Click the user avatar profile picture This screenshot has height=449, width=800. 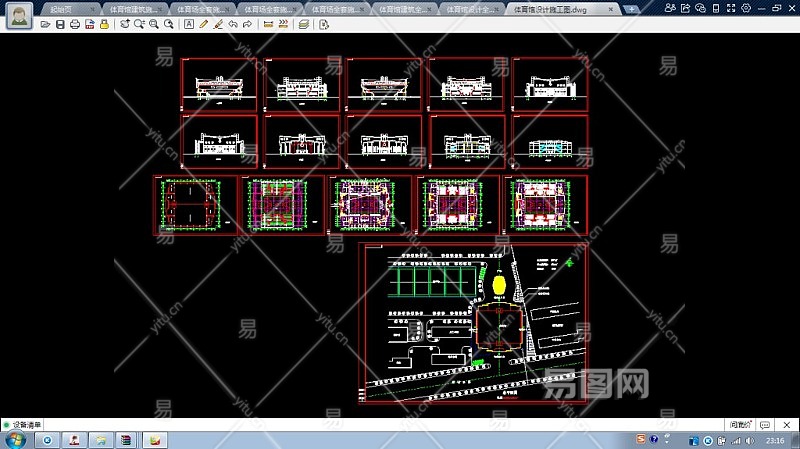(15, 15)
